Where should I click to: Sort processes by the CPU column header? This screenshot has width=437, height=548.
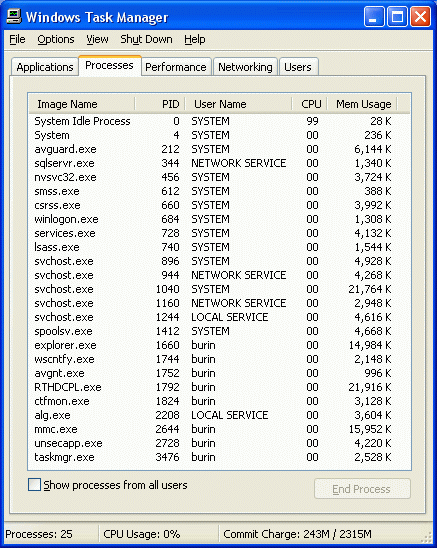[310, 104]
